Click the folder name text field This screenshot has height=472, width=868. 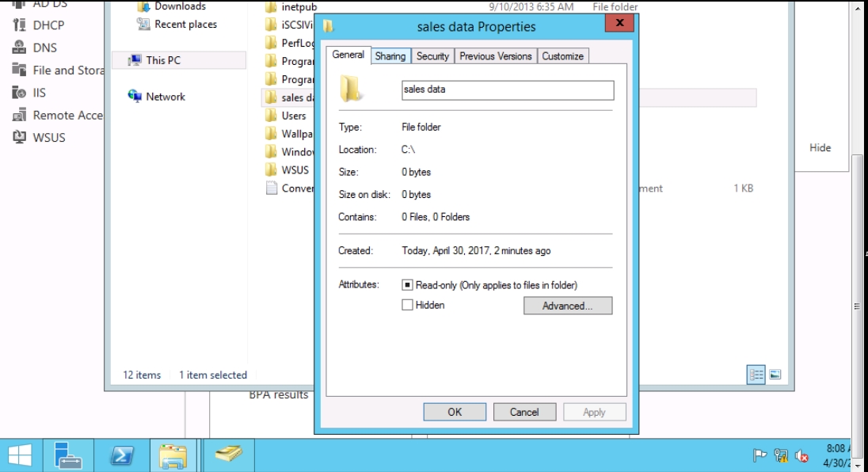[507, 90]
